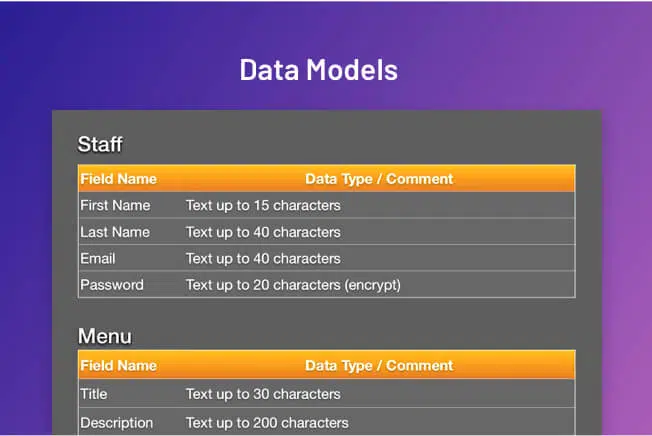Click Email's 'Text up to 40 characters'
The width and height of the screenshot is (652, 436).
pos(263,259)
